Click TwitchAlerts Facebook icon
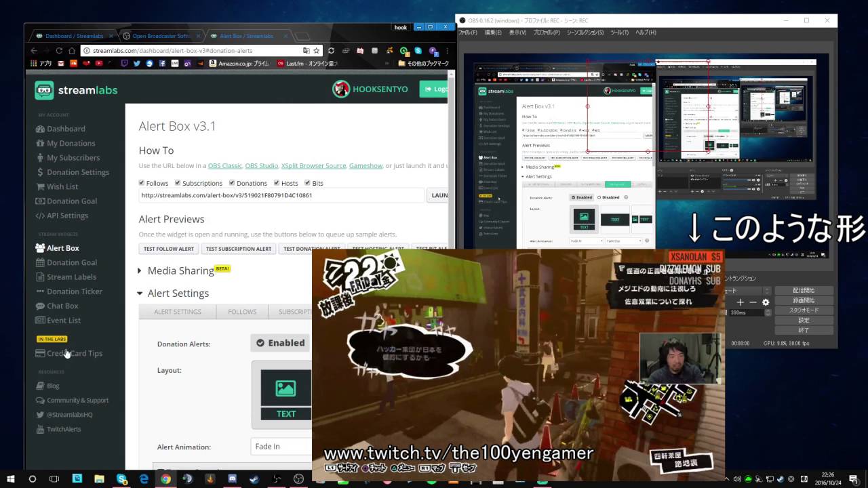Image resolution: width=868 pixels, height=488 pixels. click(x=41, y=429)
